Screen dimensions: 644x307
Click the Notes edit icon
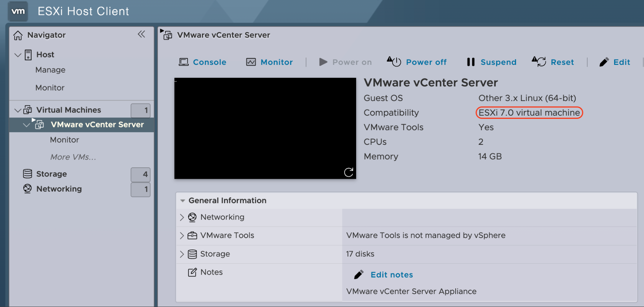click(192, 272)
